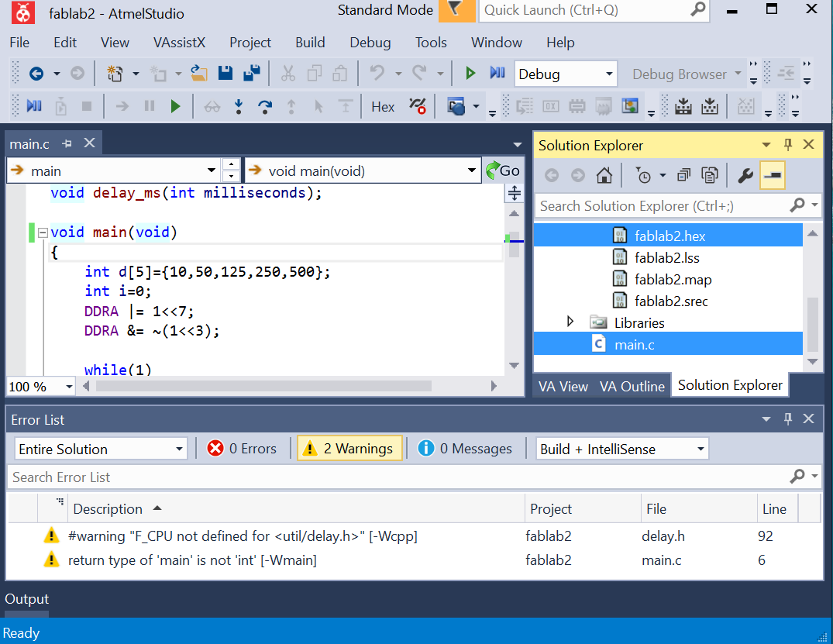The height and width of the screenshot is (644, 833).
Task: Click the notifications filter flag icon
Action: coord(456,10)
